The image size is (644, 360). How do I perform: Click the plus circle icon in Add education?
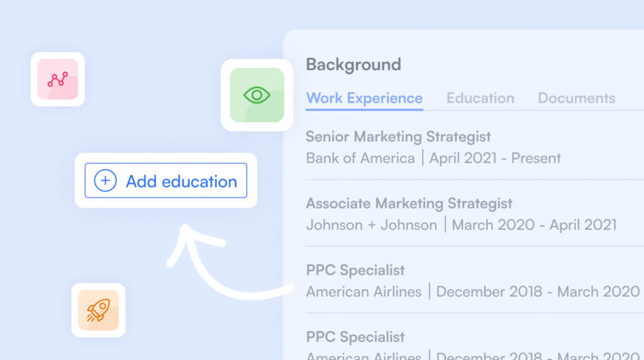(x=105, y=181)
